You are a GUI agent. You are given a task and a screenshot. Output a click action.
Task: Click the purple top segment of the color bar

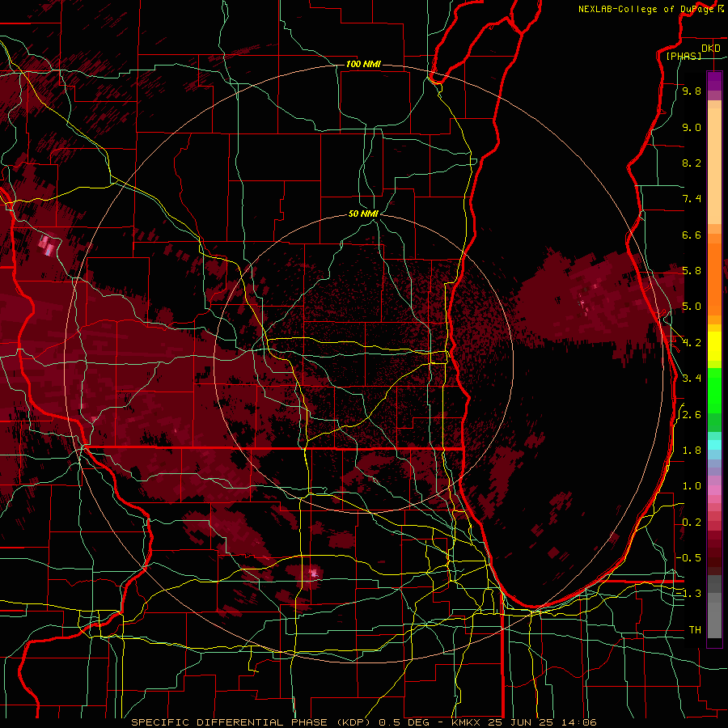714,81
